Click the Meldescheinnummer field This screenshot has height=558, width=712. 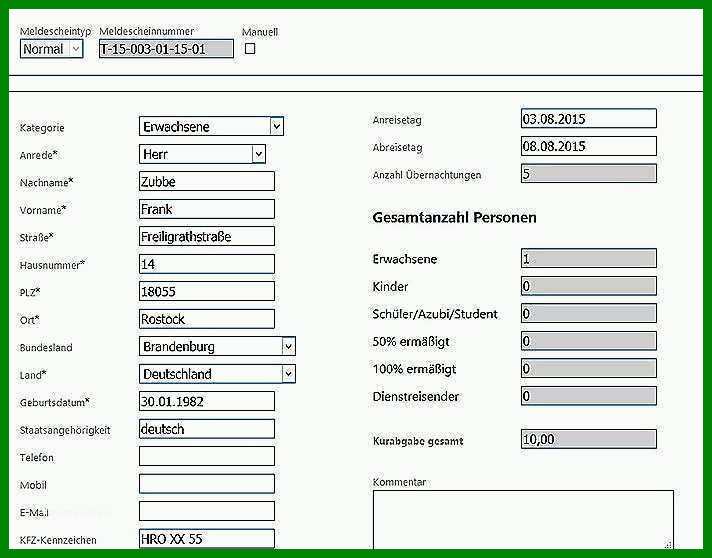coord(166,49)
